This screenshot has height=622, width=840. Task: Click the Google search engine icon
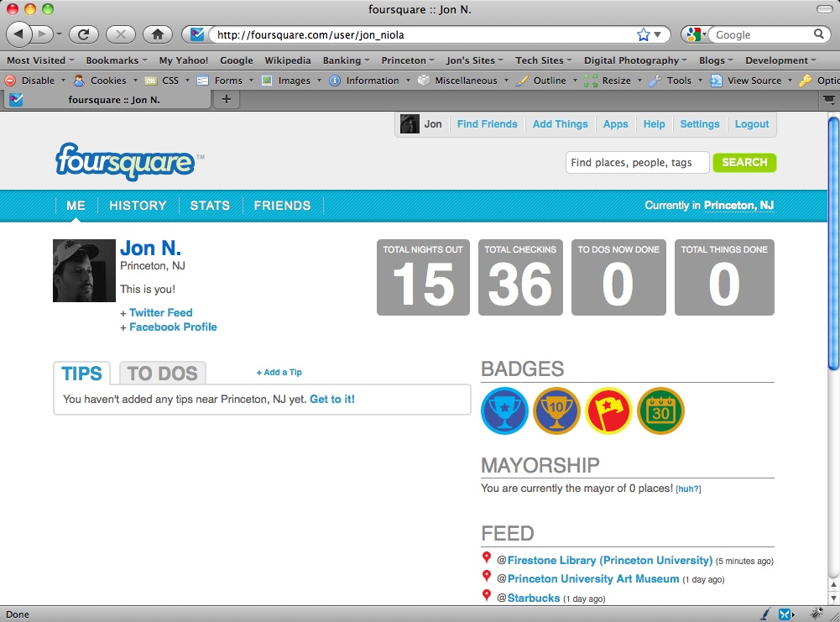tap(694, 34)
